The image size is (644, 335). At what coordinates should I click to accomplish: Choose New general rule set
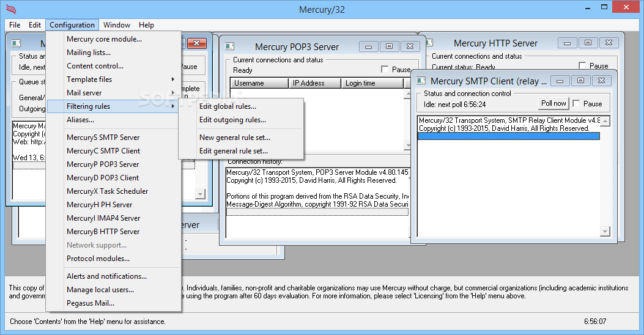241,138
